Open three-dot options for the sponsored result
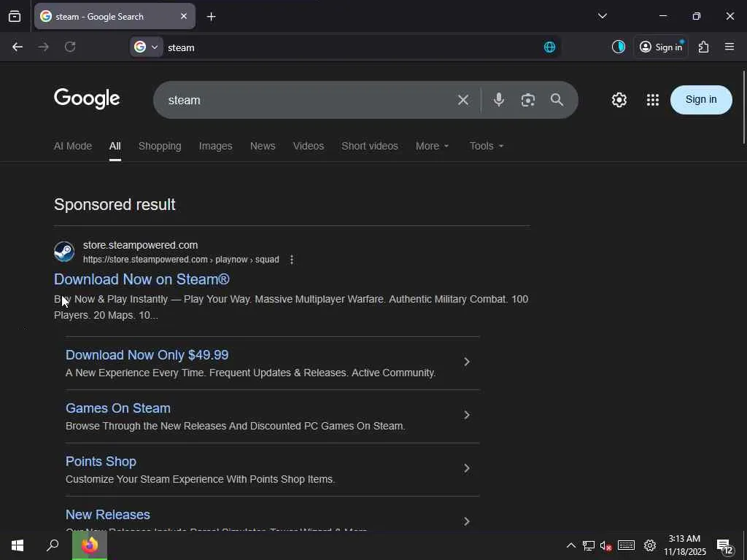This screenshot has height=560, width=747. coord(292,260)
